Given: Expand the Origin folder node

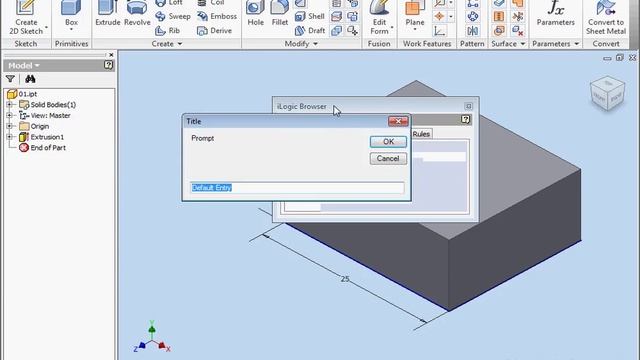Looking at the screenshot, I should pos(9,126).
